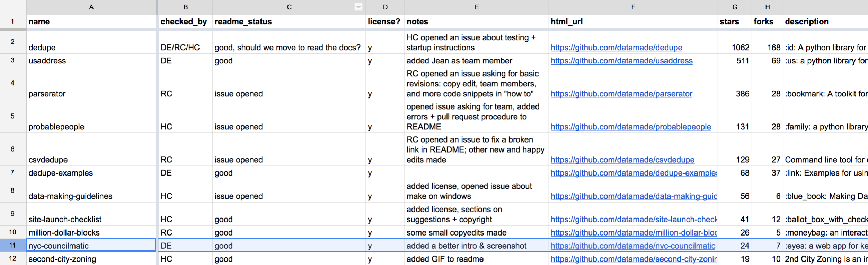The width and height of the screenshot is (868, 265).
Task: Select the 'some small copyedits made' note
Action: click(477, 232)
